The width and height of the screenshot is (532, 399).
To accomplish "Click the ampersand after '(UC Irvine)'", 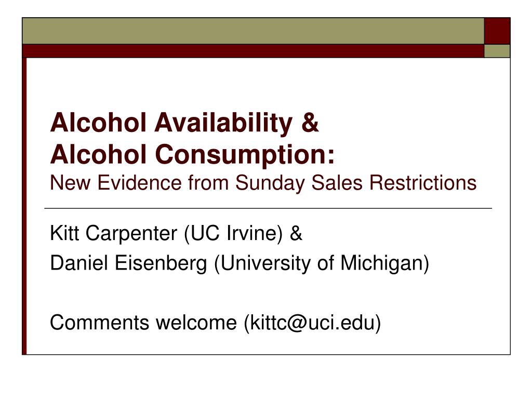I will pos(296,233).
